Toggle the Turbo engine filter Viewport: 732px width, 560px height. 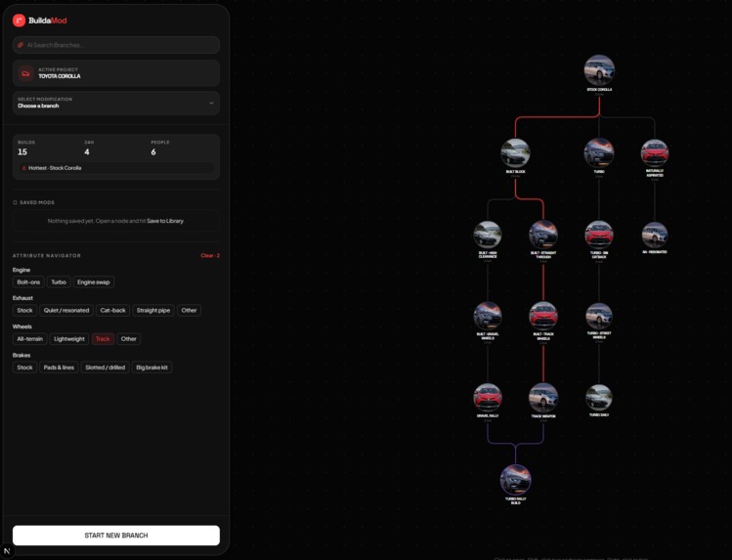[59, 282]
